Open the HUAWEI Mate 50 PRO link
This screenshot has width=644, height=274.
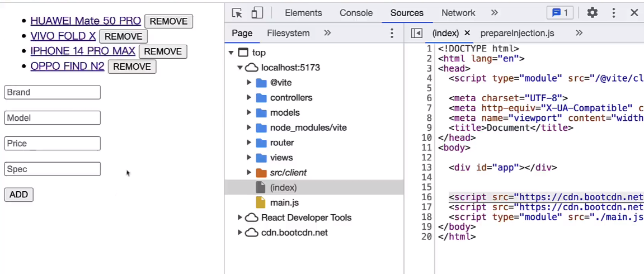click(x=86, y=21)
